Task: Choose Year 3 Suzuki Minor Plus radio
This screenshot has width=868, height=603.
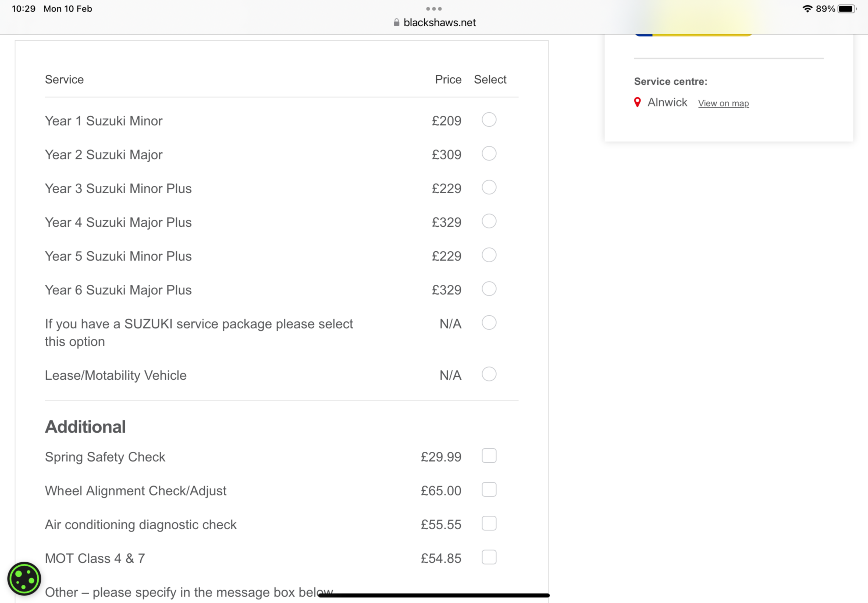Action: [489, 188]
